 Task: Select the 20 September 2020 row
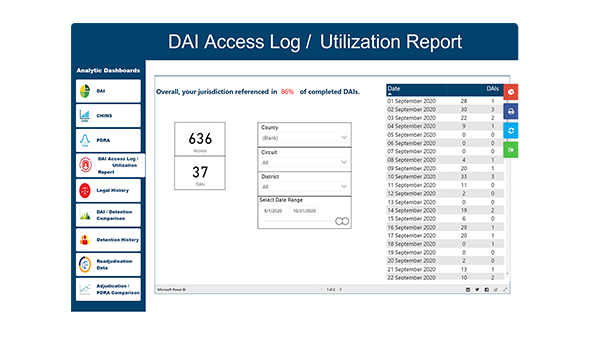(445, 261)
